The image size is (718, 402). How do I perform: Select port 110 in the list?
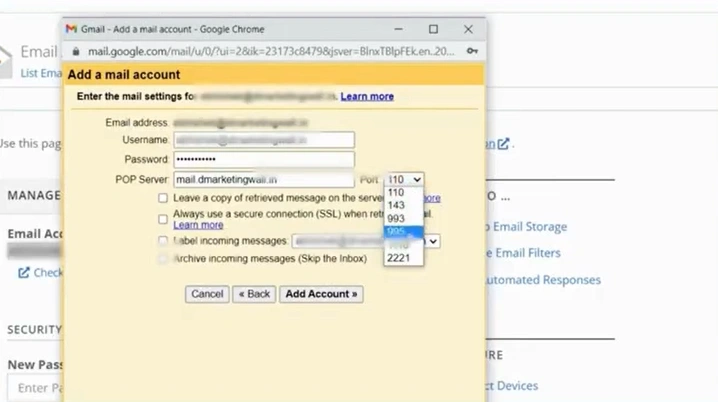point(403,192)
